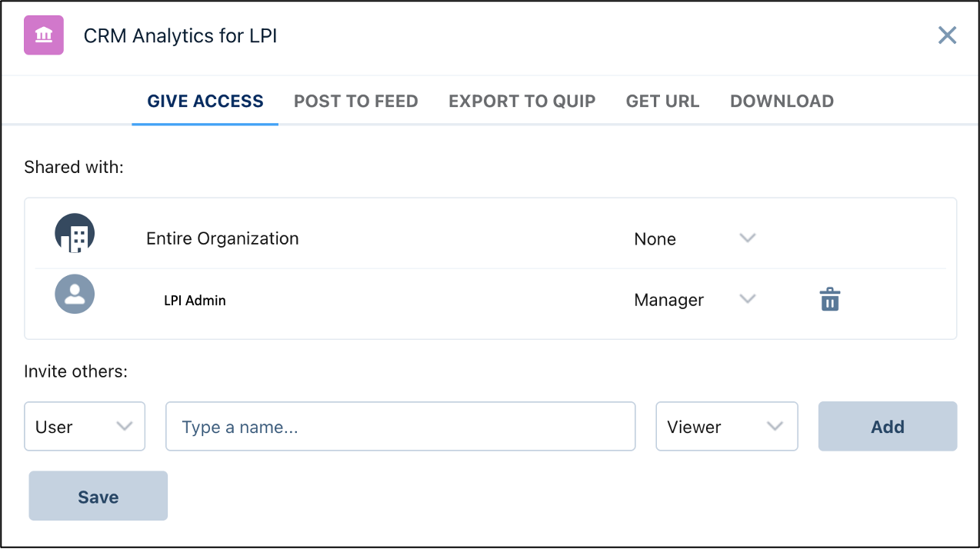Click the Entire Organization building icon
This screenshot has width=980, height=549.
75,233
